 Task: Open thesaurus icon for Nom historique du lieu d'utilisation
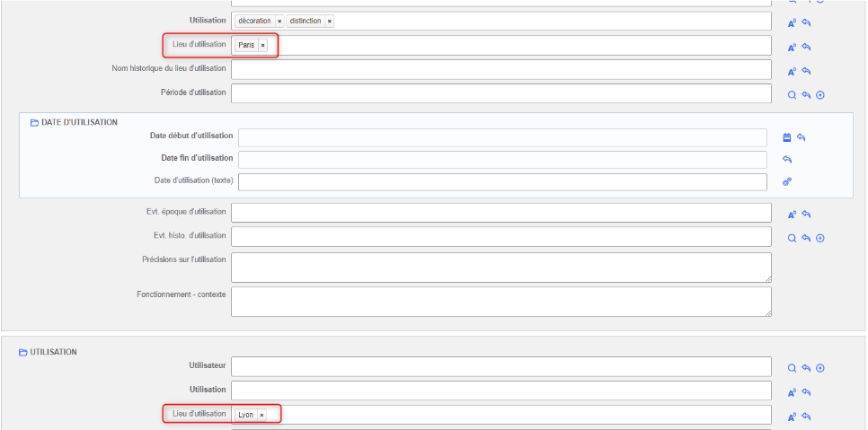click(x=792, y=71)
